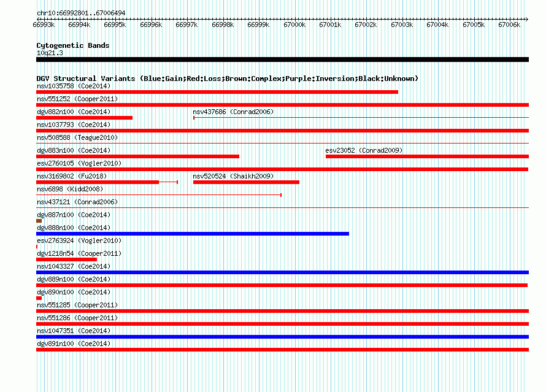Click esv2760105 (Vogler2010) label

tap(79, 163)
